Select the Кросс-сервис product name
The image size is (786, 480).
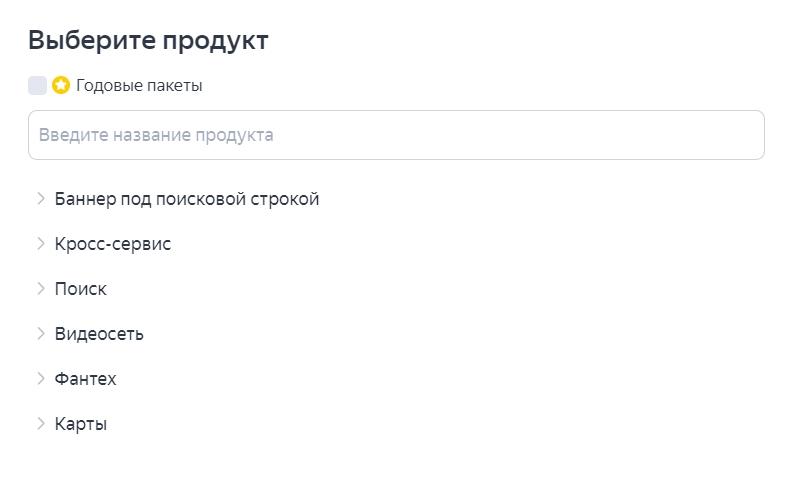[x=113, y=244]
